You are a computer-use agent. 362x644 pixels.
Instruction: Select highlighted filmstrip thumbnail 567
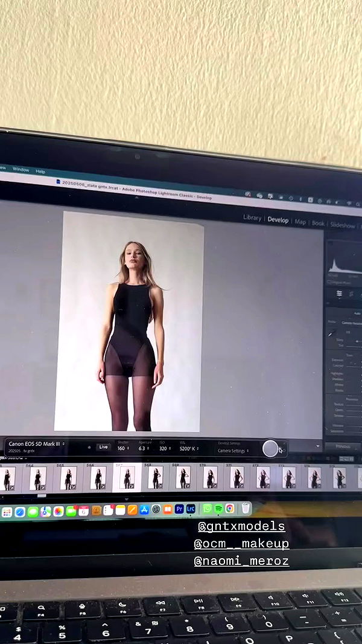[127, 478]
